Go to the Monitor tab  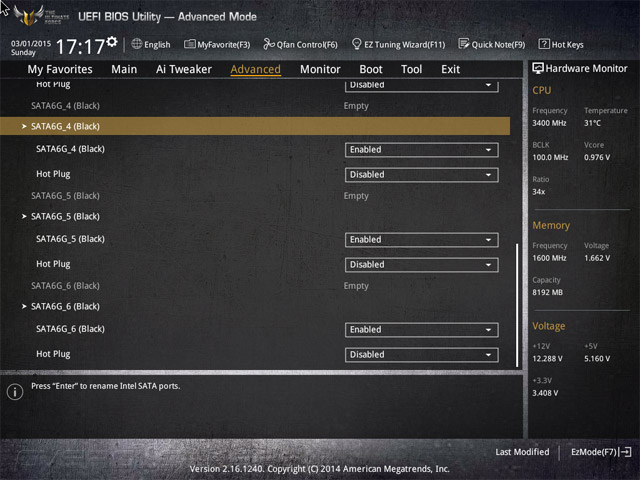[320, 69]
